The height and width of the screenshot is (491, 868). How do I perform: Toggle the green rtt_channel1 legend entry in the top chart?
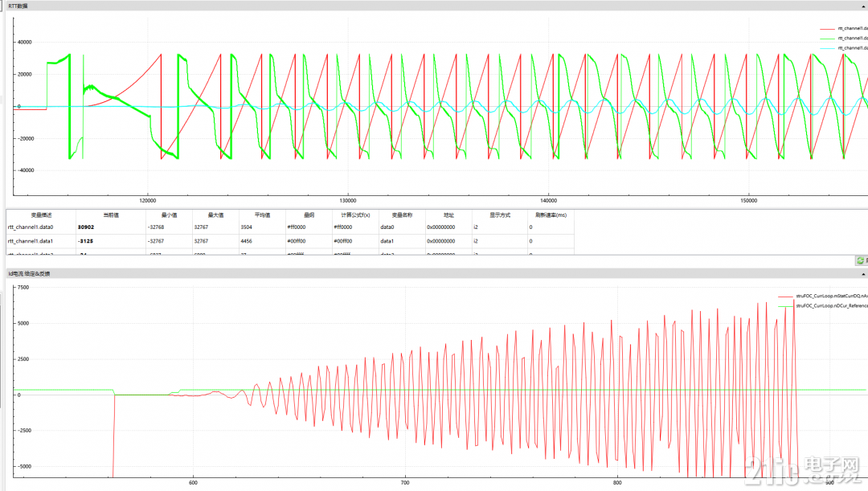point(844,39)
